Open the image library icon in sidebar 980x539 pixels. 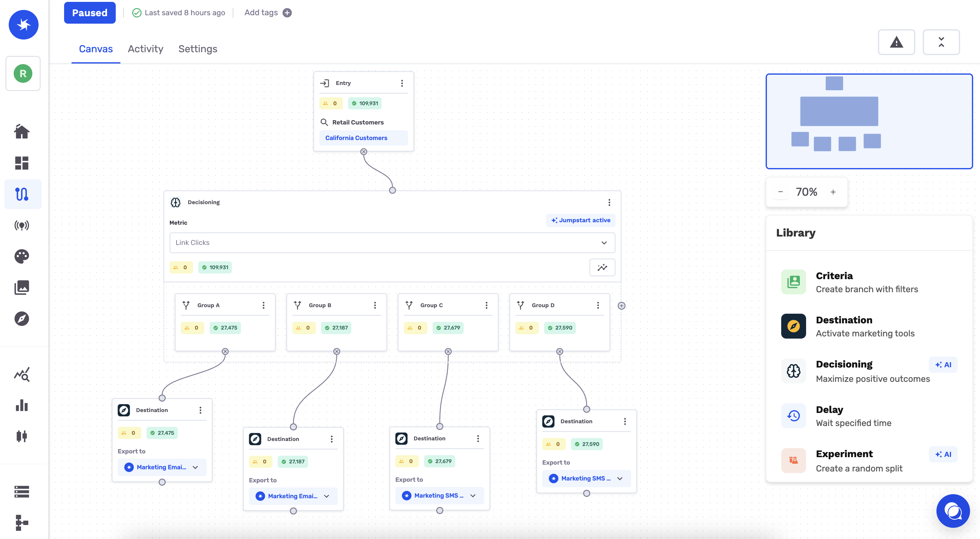point(22,287)
